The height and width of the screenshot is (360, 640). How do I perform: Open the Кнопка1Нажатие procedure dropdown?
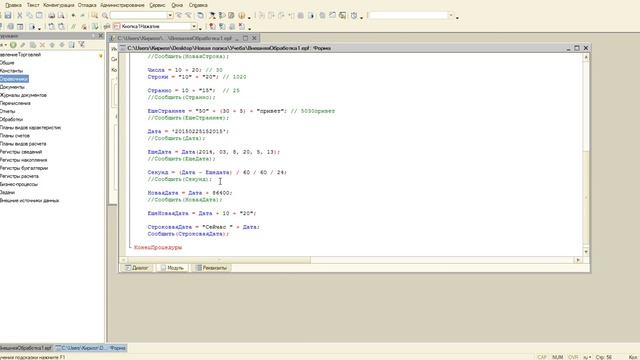coord(194,27)
